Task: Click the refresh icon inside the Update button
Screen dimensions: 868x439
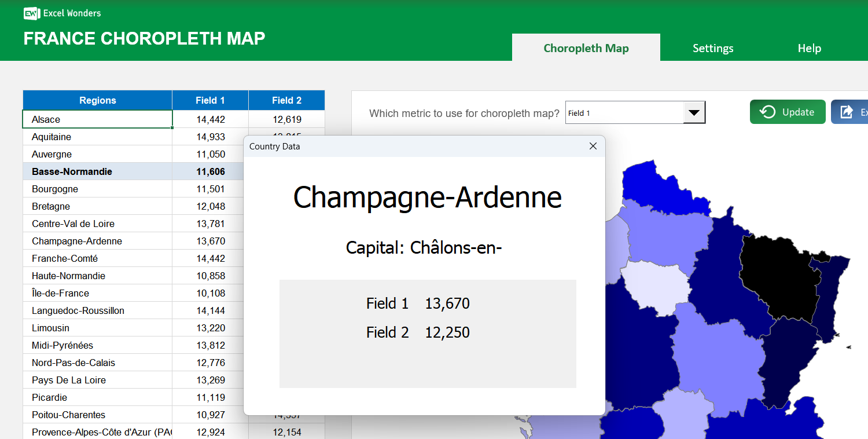Action: (x=768, y=112)
